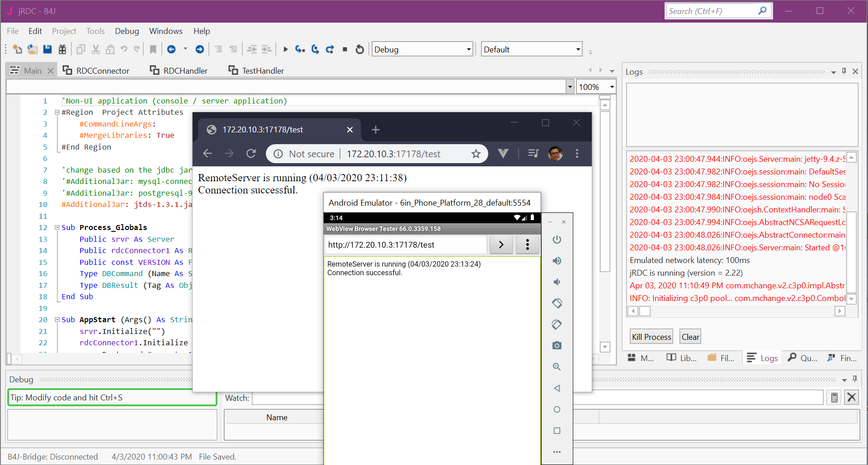Open the Default configuration dropdown
The height and width of the screenshot is (465, 868).
pos(532,49)
